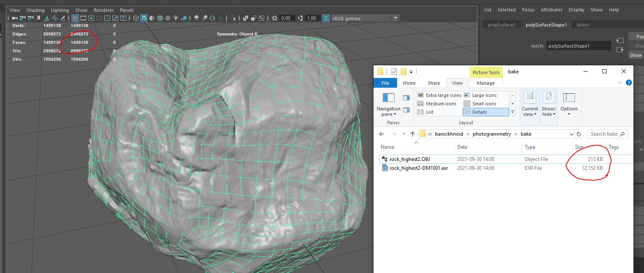Viewport: 644px width, 273px height.
Task: Refresh the bake folder address bar
Action: (579, 134)
